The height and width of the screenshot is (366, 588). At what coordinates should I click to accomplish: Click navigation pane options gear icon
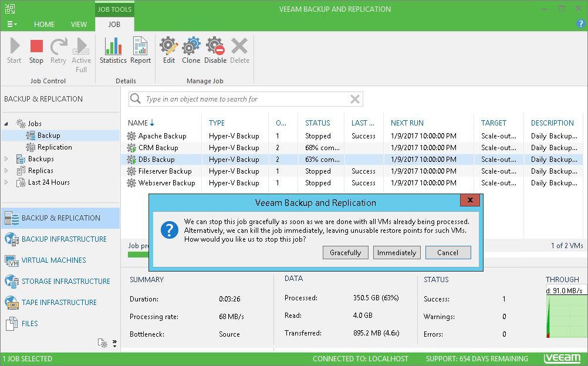tap(102, 343)
